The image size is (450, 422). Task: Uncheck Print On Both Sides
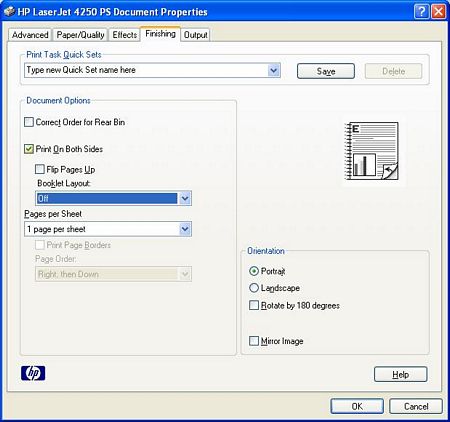tap(29, 149)
